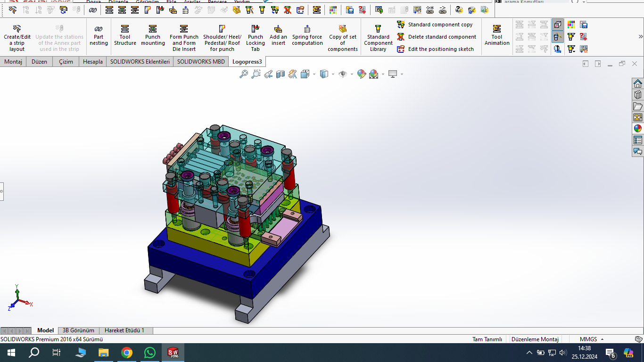Switch to the Hesapla tab
This screenshot has width=644, height=362.
coord(93,62)
